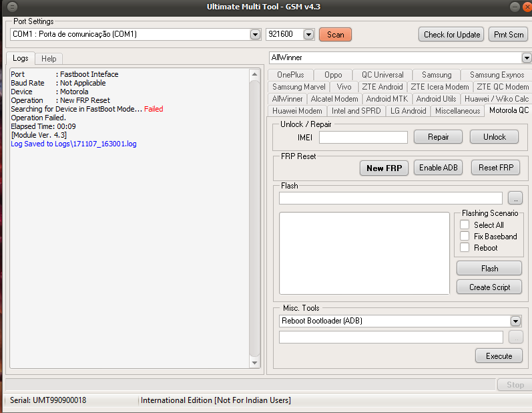
Task: Click the Repair button
Action: 438,137
